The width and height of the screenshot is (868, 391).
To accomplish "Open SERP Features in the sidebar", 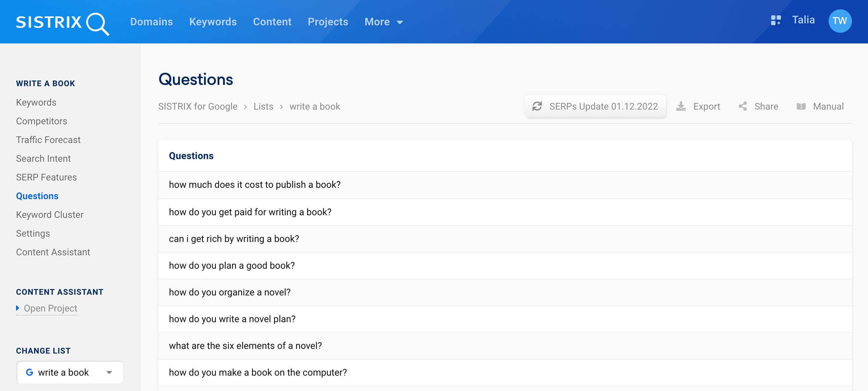I will (46, 177).
